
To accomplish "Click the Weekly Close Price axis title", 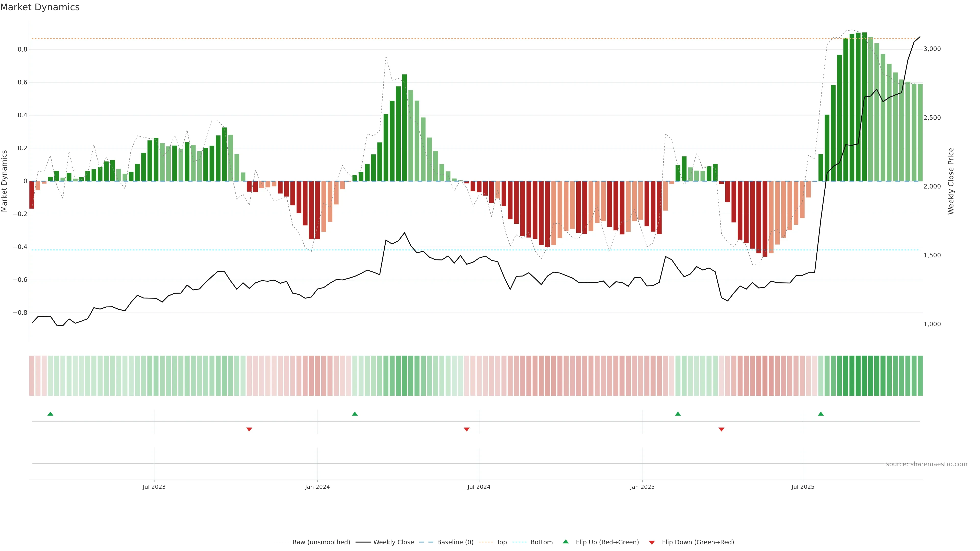I will (x=951, y=181).
